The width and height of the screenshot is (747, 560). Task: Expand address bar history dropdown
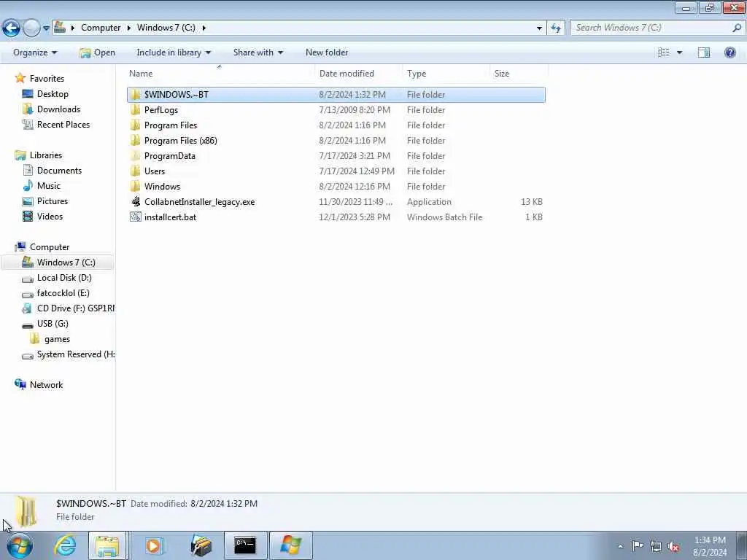(x=539, y=28)
